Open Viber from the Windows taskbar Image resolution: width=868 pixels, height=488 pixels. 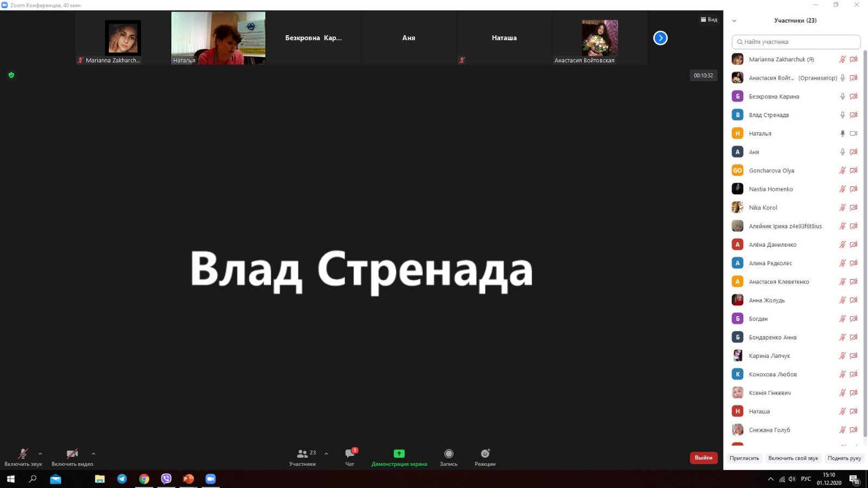166,479
